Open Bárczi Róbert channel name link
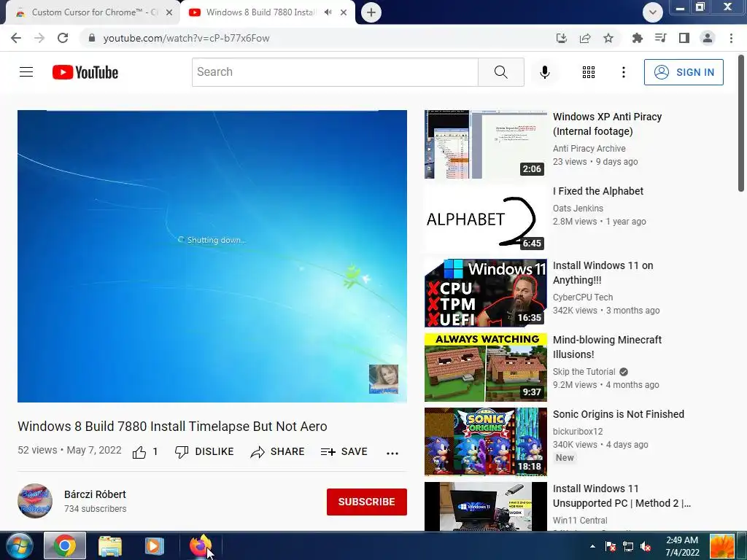Screen dimensions: 747x560 click(95, 494)
